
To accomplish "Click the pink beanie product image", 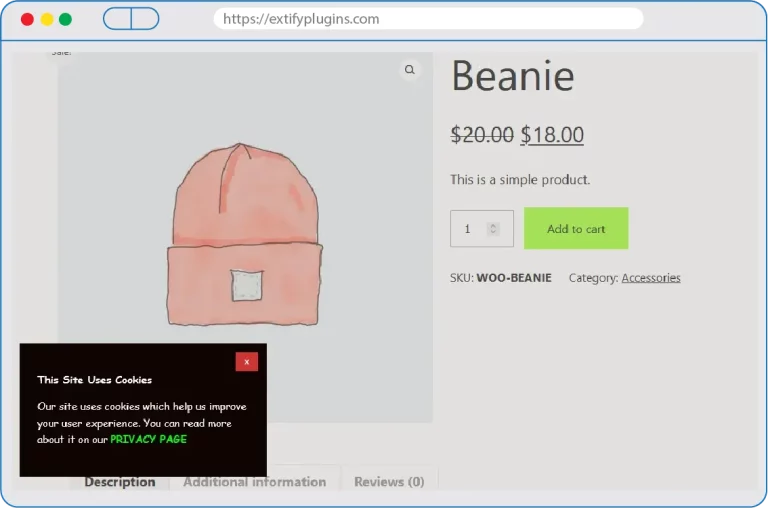I will pyautogui.click(x=246, y=235).
